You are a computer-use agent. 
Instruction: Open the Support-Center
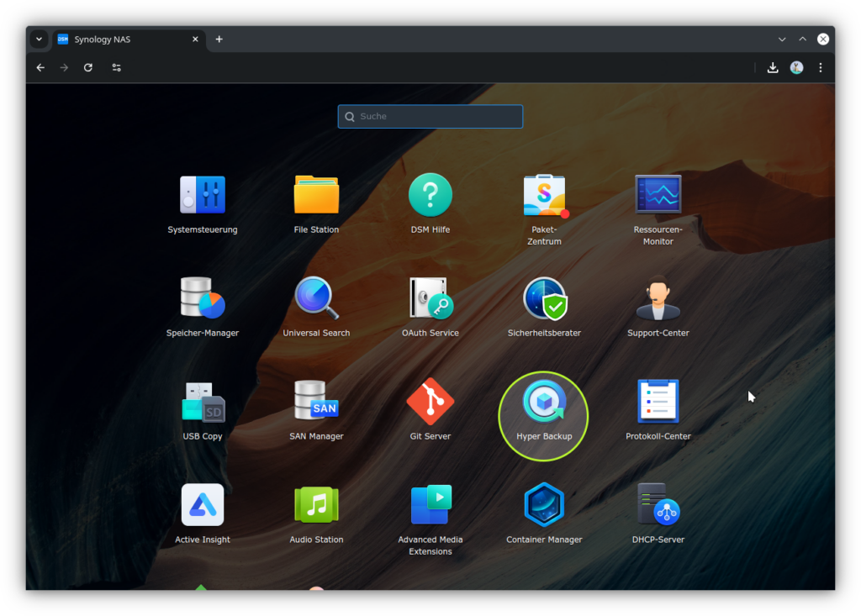pyautogui.click(x=658, y=297)
